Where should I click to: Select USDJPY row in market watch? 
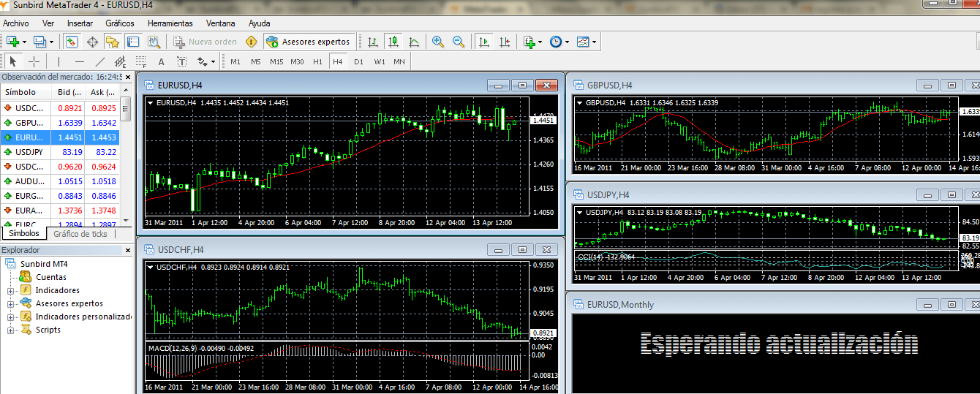click(29, 152)
